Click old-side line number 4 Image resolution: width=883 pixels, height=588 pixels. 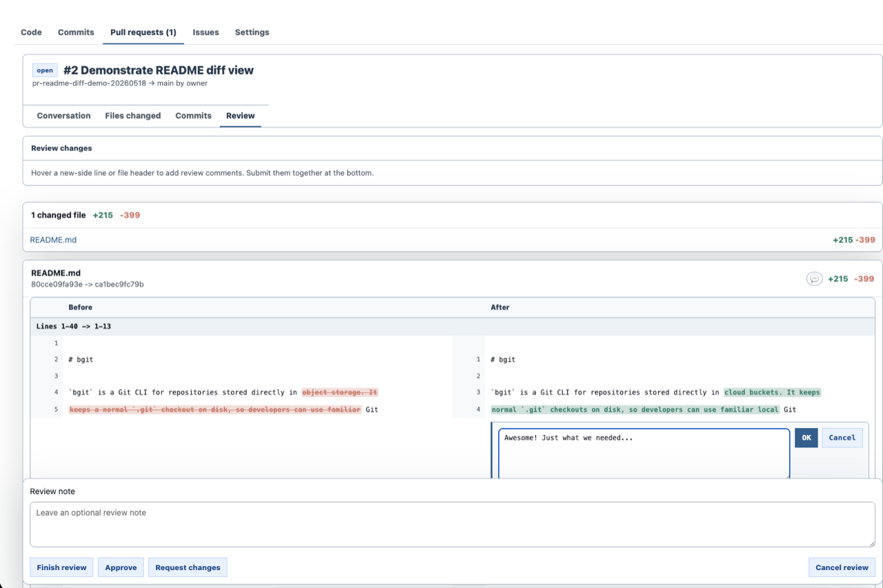coord(57,392)
